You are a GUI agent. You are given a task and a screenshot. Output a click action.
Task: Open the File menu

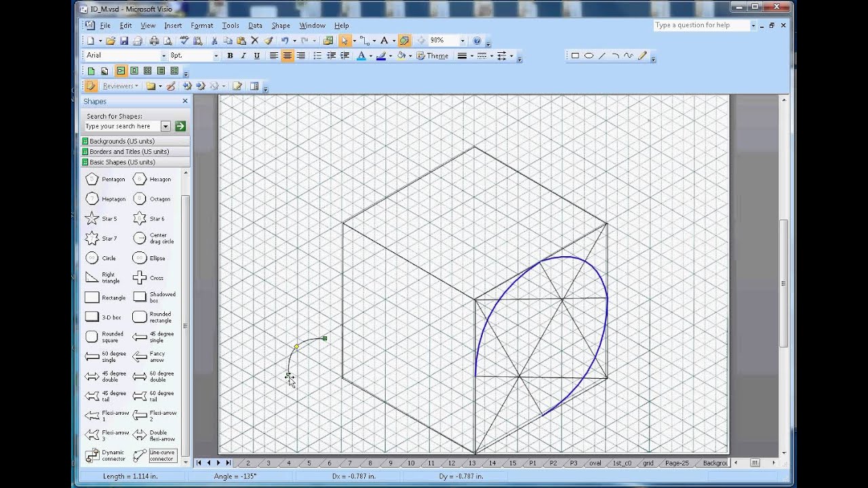point(105,26)
